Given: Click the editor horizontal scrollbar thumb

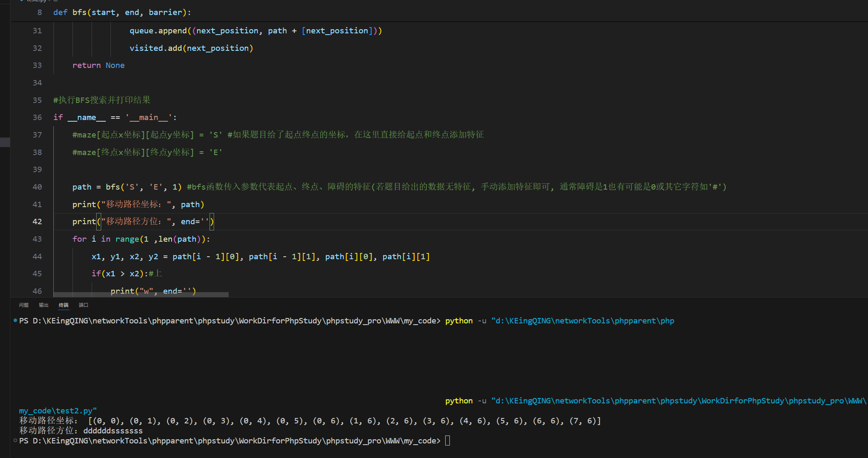Looking at the screenshot, I should coord(141,295).
